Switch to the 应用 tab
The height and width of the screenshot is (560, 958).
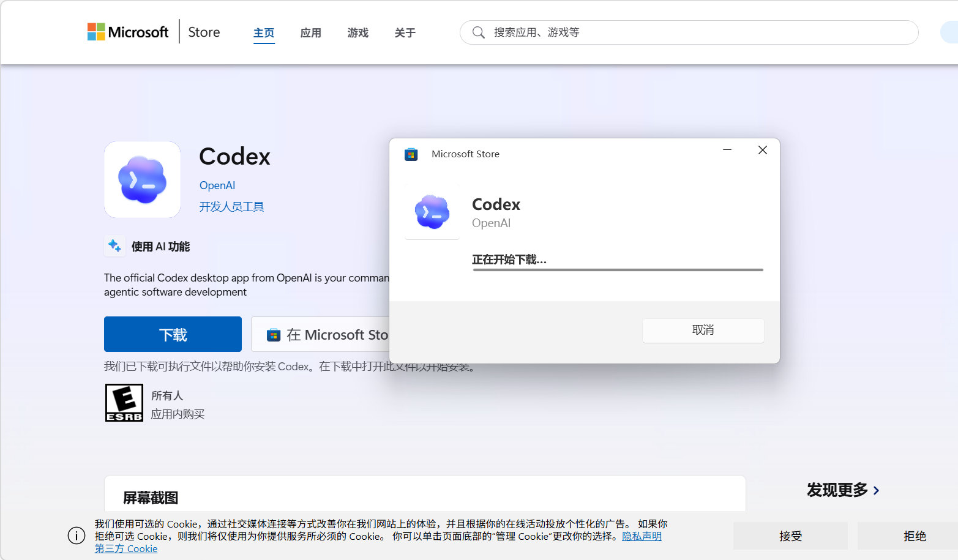click(x=311, y=33)
